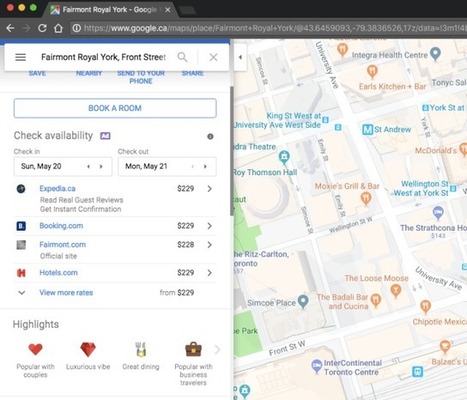The height and width of the screenshot is (400, 467).
Task: Click the search magnifier icon
Action: [x=182, y=57]
